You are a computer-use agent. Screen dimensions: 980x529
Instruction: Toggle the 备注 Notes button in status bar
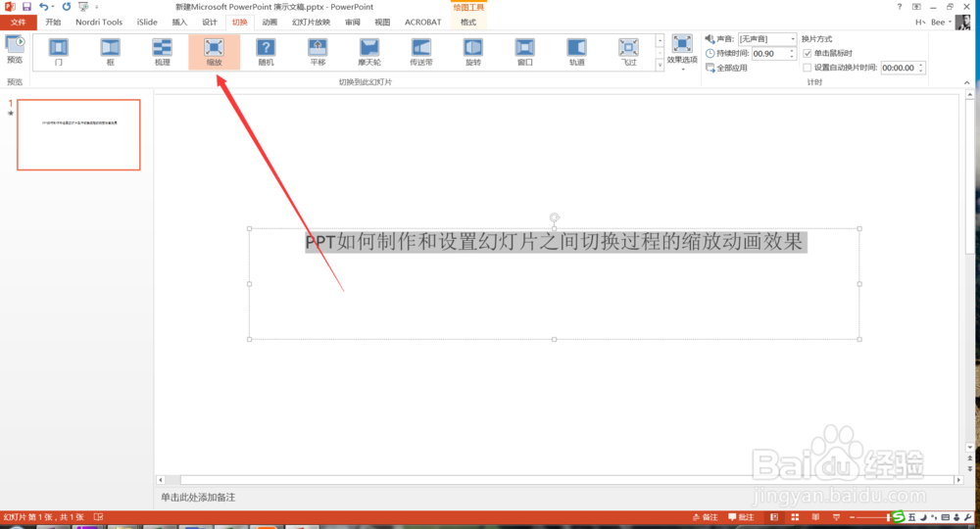tap(706, 517)
